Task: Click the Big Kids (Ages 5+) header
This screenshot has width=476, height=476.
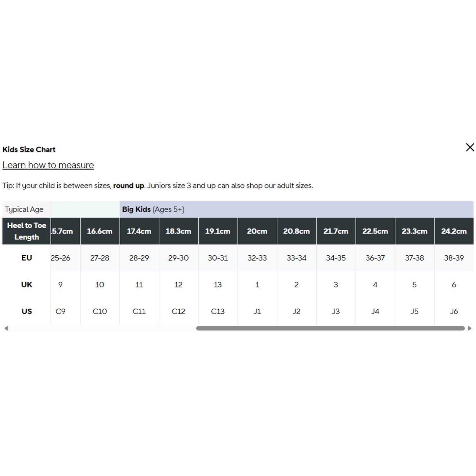Action: coord(153,210)
